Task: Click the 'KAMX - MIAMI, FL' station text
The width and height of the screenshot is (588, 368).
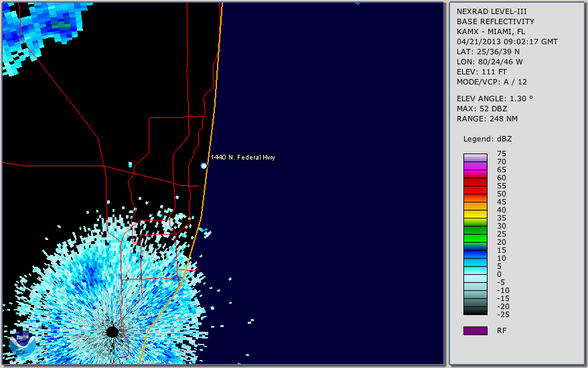Action: pos(491,32)
